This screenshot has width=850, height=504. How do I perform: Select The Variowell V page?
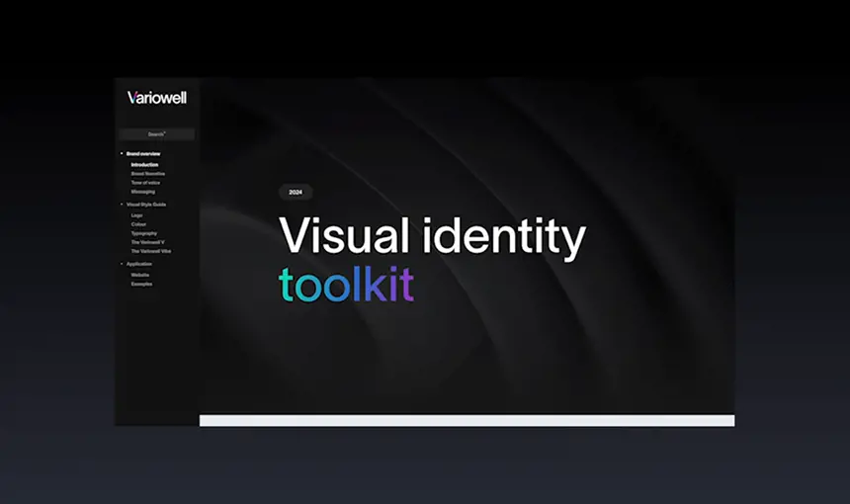point(149,242)
